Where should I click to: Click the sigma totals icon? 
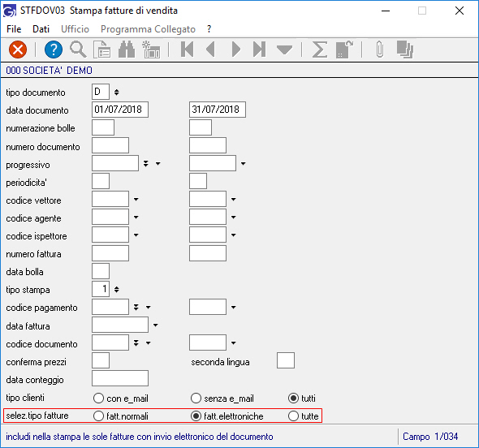320,50
